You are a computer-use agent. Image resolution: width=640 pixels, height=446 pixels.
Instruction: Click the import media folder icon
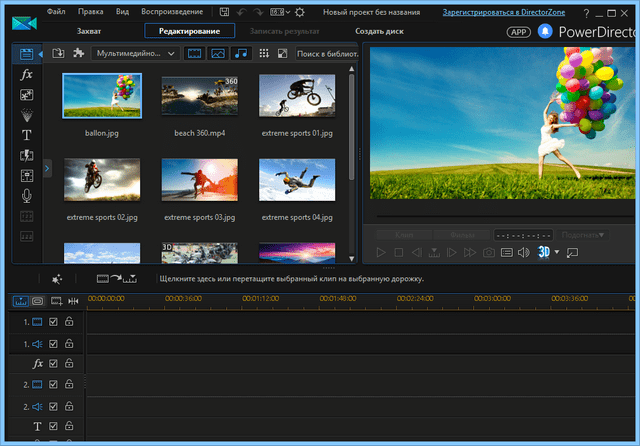pyautogui.click(x=58, y=52)
